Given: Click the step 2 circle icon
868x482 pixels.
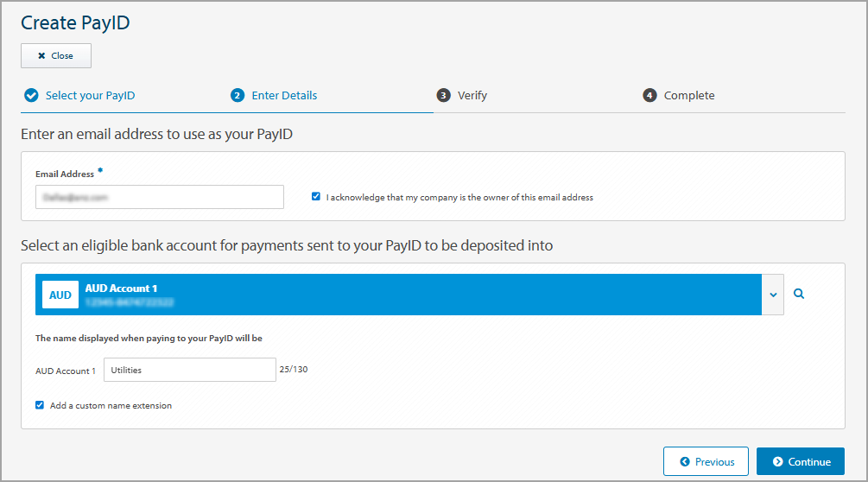Looking at the screenshot, I should click(238, 96).
